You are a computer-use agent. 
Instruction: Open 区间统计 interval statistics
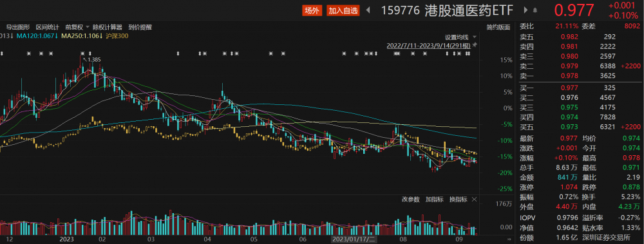[47, 27]
